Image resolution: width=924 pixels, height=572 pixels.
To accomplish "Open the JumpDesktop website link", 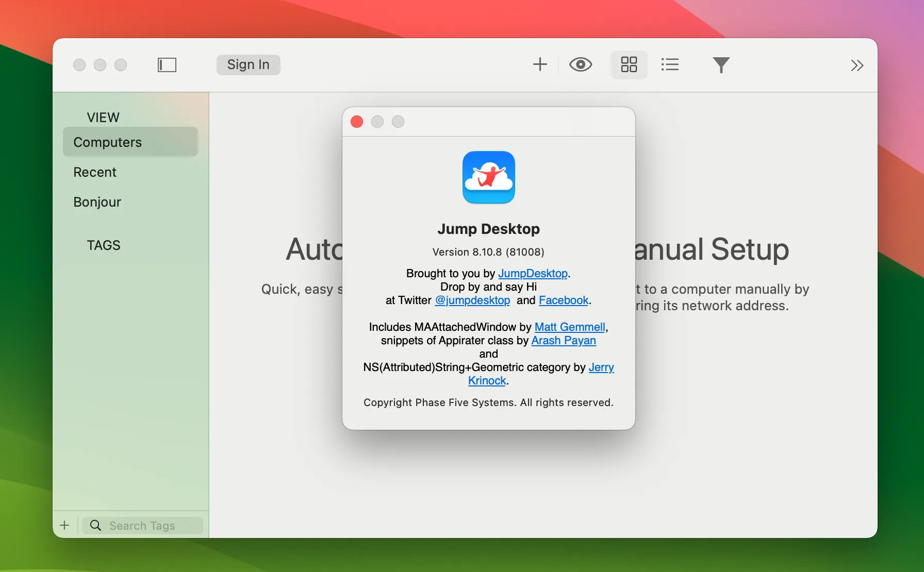I will [533, 273].
